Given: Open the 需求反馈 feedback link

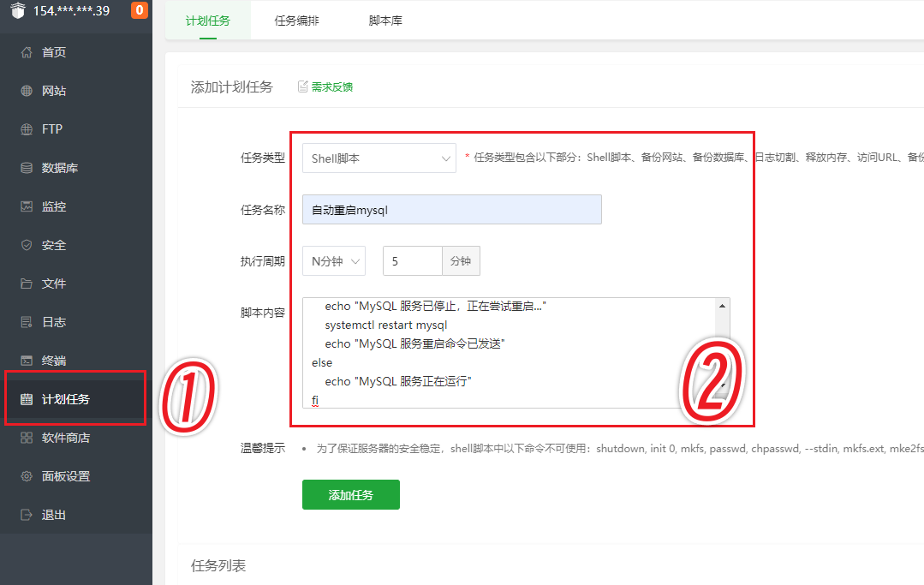Looking at the screenshot, I should pos(331,87).
